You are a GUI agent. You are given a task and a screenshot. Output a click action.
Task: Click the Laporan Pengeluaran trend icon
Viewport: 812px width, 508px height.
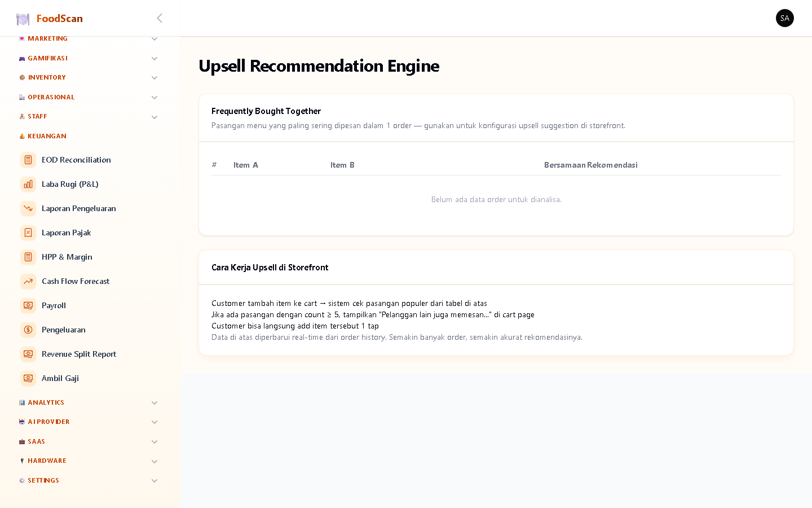[x=28, y=208]
